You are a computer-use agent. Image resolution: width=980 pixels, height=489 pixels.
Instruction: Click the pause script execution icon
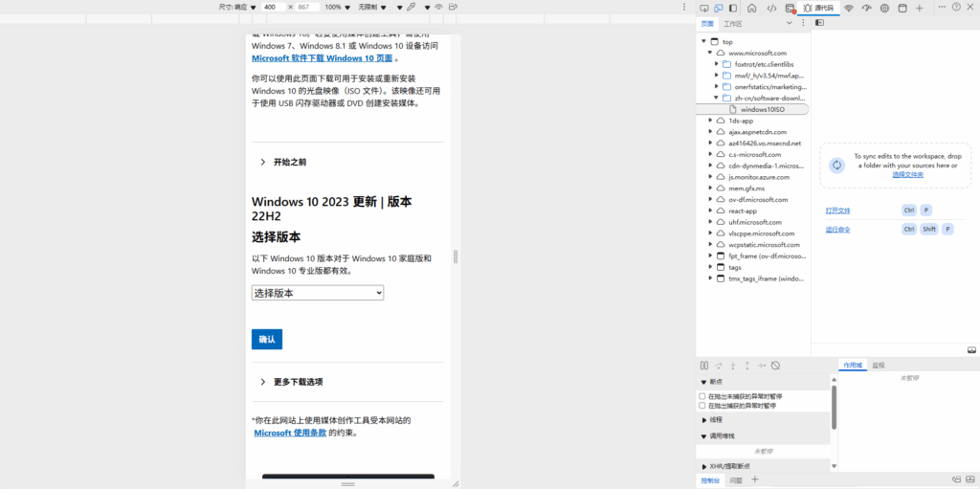click(x=704, y=366)
